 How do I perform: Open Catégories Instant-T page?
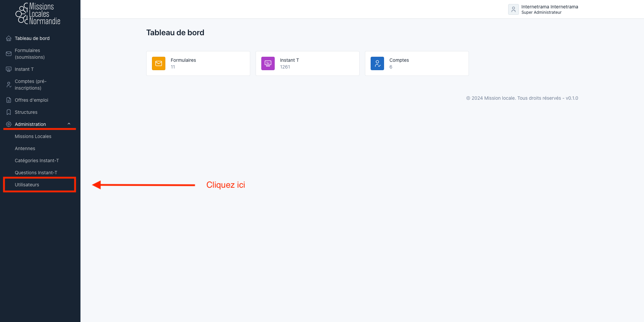(37, 160)
